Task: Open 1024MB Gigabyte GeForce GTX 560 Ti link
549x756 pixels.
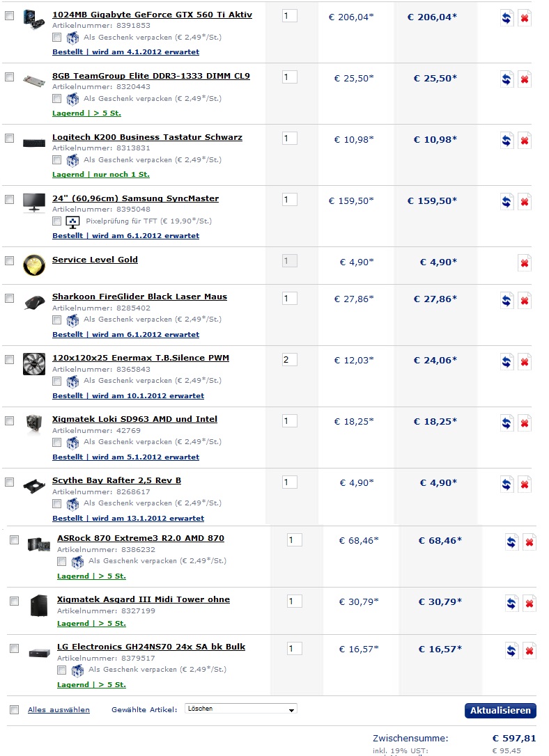Action: tap(152, 15)
